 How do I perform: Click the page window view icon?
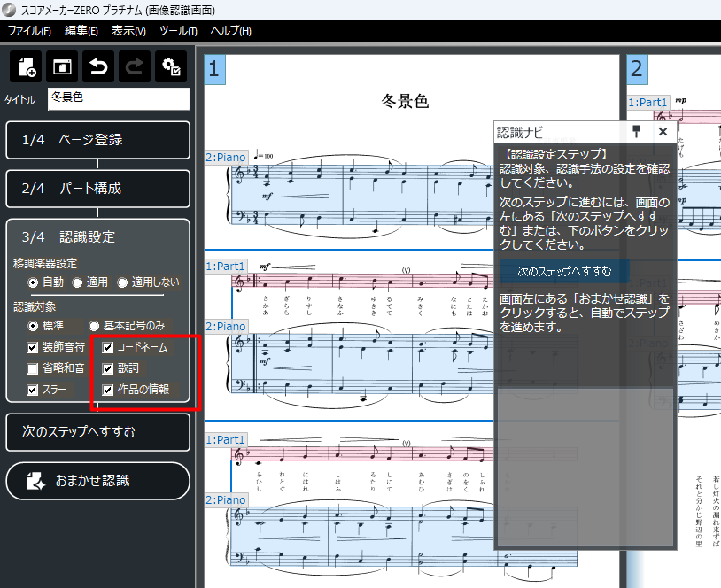tap(62, 67)
